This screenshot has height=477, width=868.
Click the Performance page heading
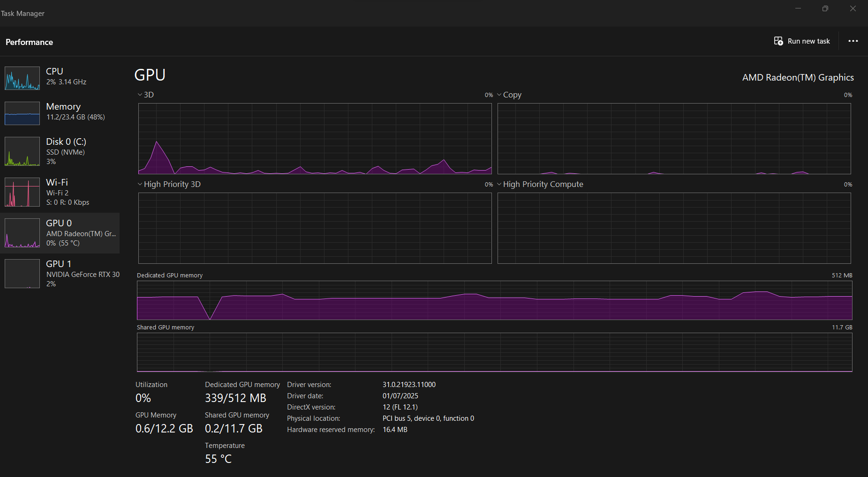(x=29, y=42)
